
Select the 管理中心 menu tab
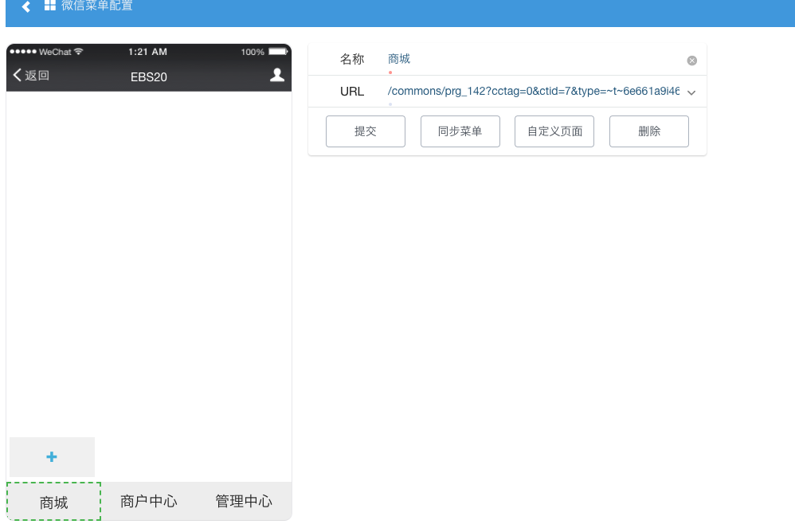[x=244, y=501]
